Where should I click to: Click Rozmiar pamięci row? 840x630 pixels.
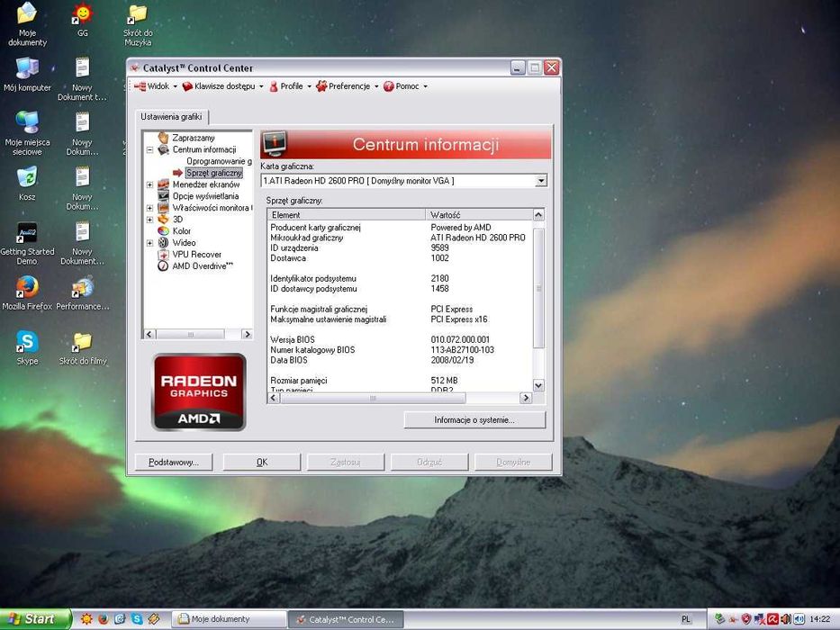[400, 381]
